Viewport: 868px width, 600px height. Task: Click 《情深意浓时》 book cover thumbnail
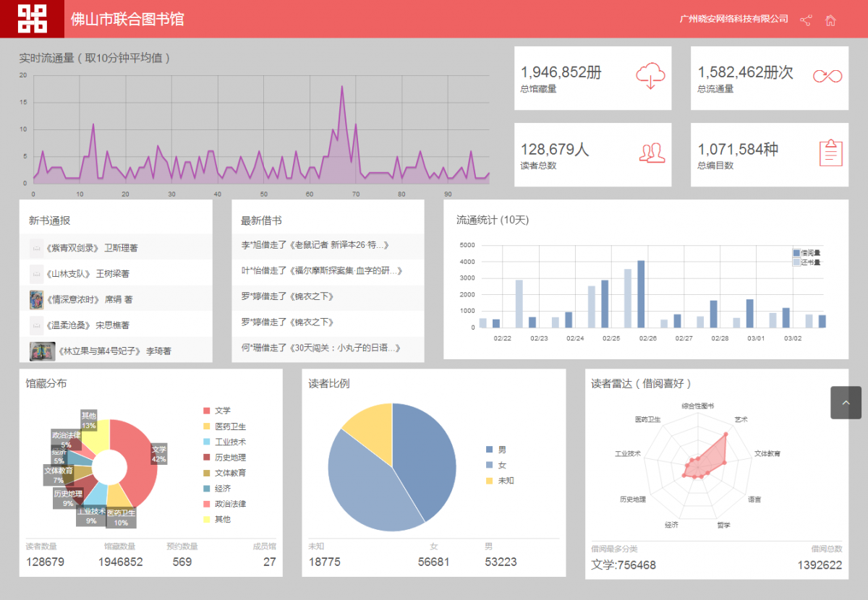pos(37,300)
